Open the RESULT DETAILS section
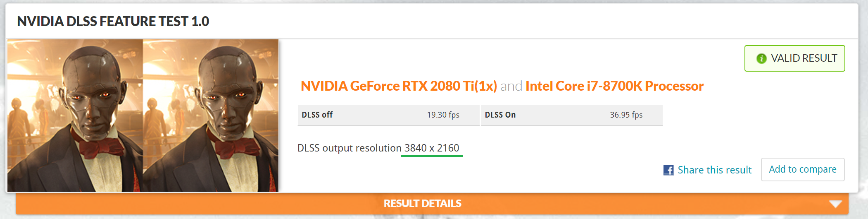Viewport: 868px width, 219px height. 422,204
